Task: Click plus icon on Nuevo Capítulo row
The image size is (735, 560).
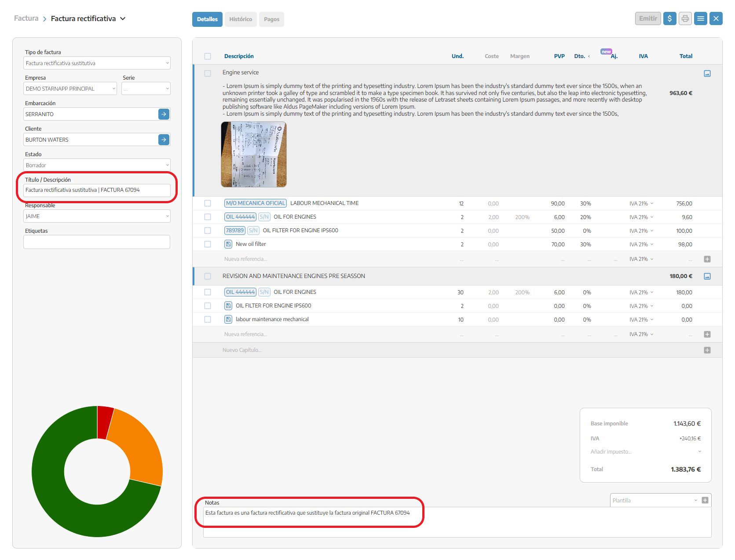Action: tap(707, 350)
